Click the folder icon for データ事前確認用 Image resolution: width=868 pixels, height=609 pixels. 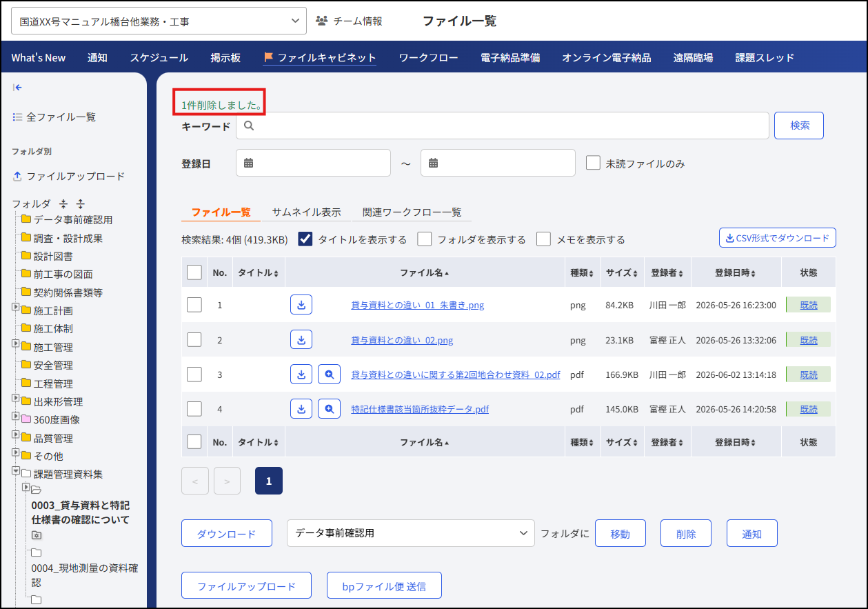point(26,220)
